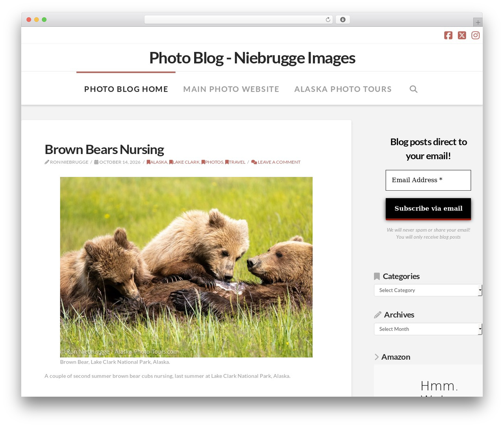Open the Photos category link

[212, 162]
